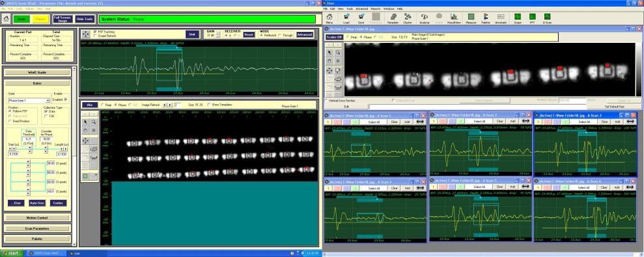This screenshot has width=644, height=257.
Task: Click the A-Scan toolbar icon
Action: pyautogui.click(x=547, y=18)
